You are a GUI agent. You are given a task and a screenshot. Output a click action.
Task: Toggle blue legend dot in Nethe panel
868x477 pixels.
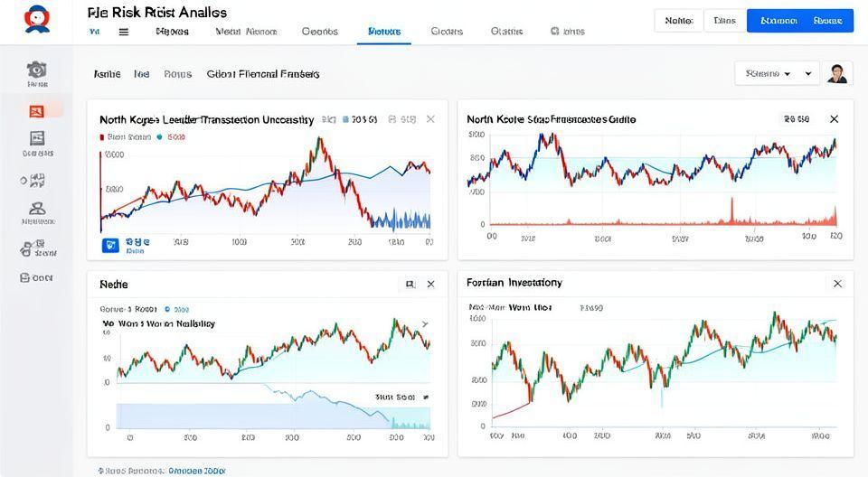[166, 308]
